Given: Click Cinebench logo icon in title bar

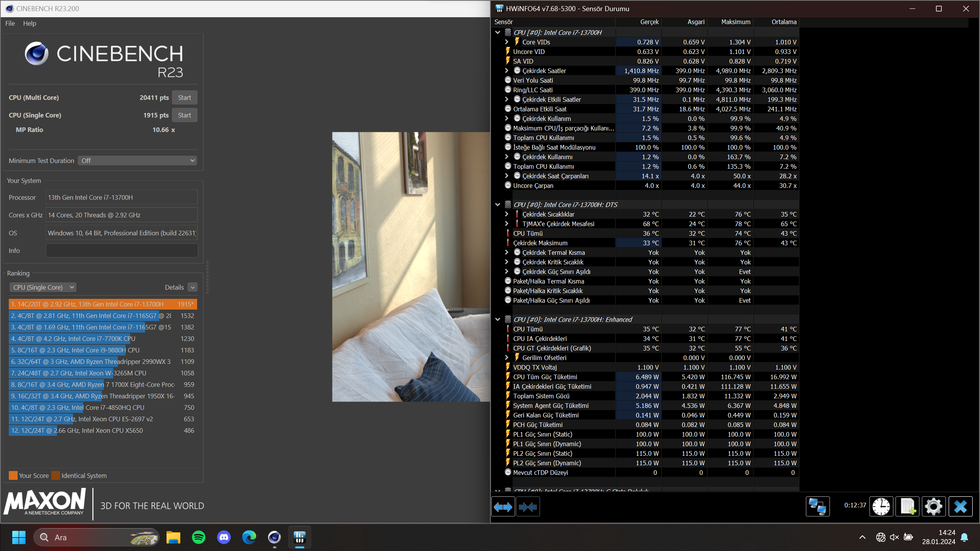Looking at the screenshot, I should pos(10,8).
